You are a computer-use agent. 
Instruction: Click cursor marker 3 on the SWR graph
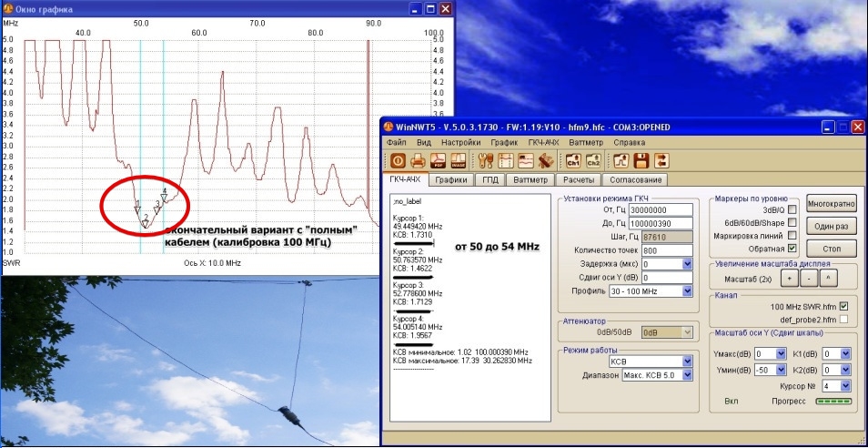click(x=157, y=209)
